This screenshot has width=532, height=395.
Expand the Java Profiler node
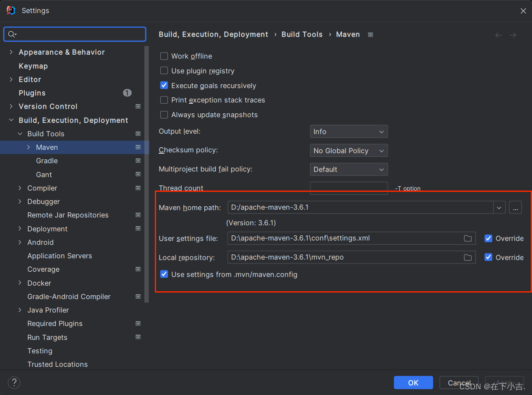pos(20,310)
